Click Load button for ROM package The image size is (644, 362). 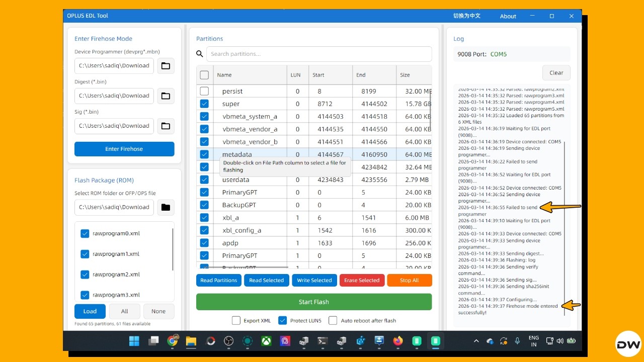[90, 311]
